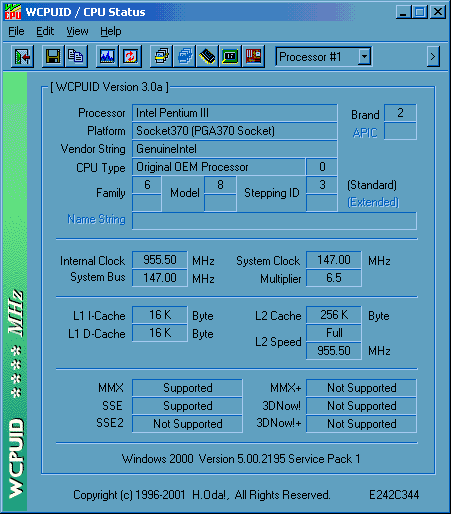Open the Processor #1 dropdown

tap(365, 56)
